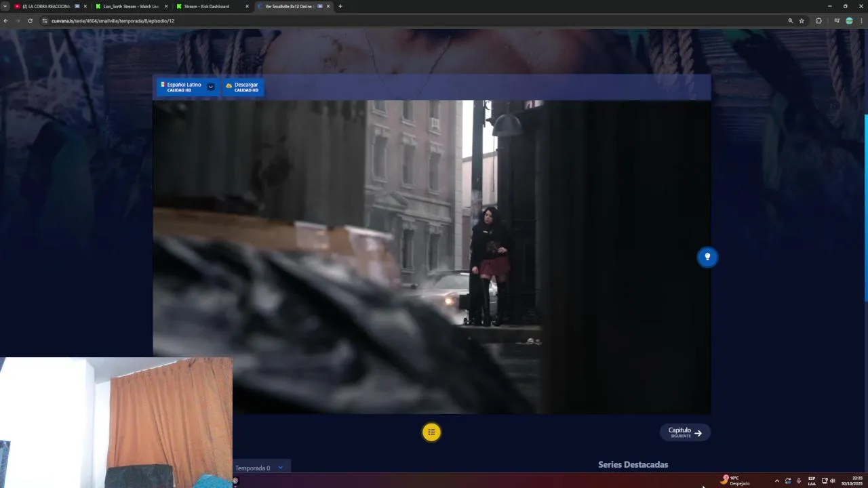Click the video player area
Image resolution: width=868 pixels, height=488 pixels.
coord(432,257)
